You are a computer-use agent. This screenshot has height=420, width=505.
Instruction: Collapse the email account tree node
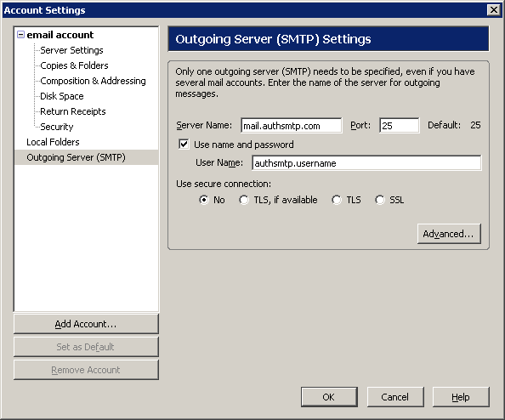(20, 35)
